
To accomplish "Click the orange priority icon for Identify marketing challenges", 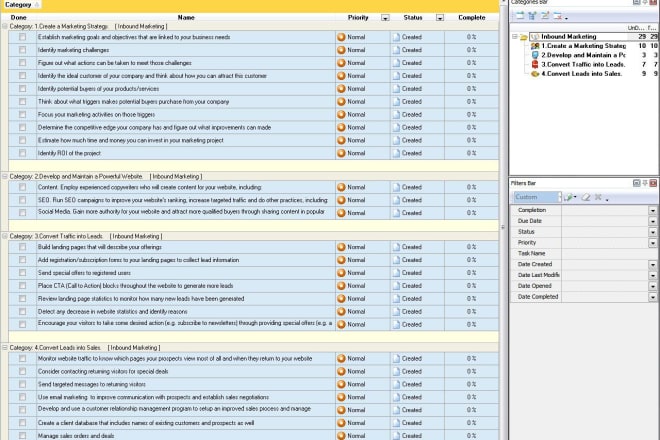I will (341, 50).
